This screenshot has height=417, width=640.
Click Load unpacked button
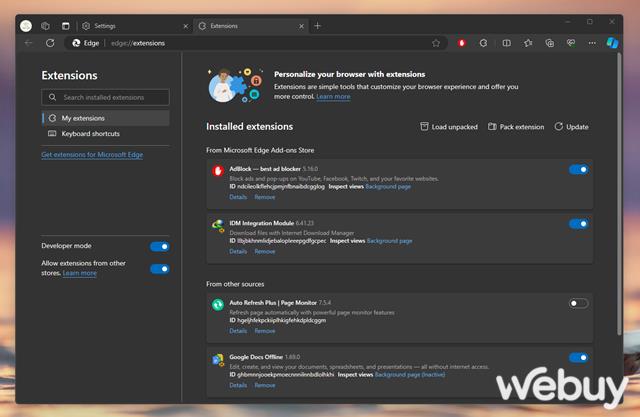tap(449, 127)
